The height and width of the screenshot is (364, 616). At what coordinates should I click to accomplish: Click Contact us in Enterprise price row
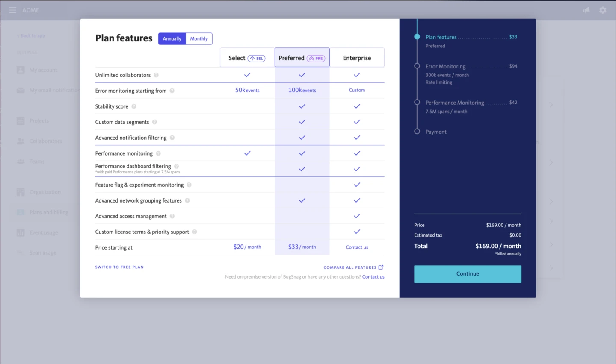click(x=357, y=247)
